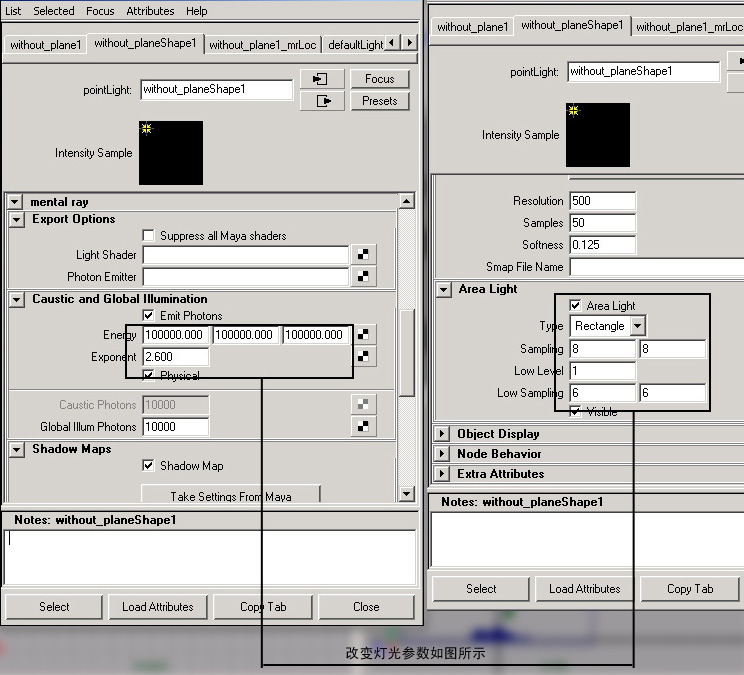Click map button next to Photon Emitter
This screenshot has width=744, height=675.
(x=363, y=277)
